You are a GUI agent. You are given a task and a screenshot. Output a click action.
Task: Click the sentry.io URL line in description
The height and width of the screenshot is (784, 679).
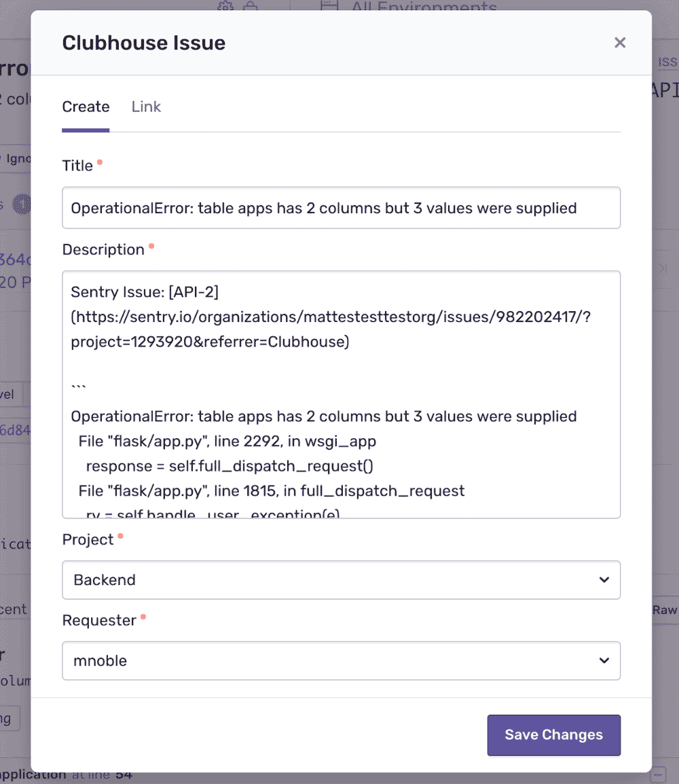coord(331,317)
